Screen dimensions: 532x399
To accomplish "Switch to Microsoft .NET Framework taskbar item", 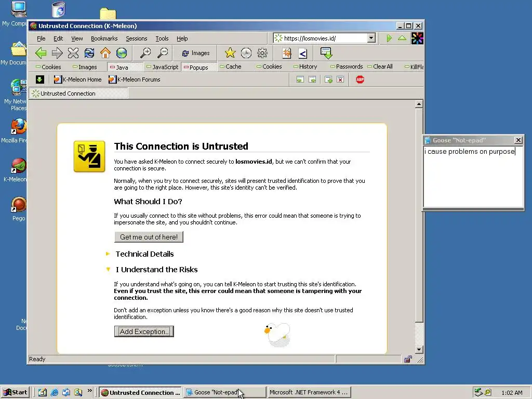I will click(x=309, y=392).
